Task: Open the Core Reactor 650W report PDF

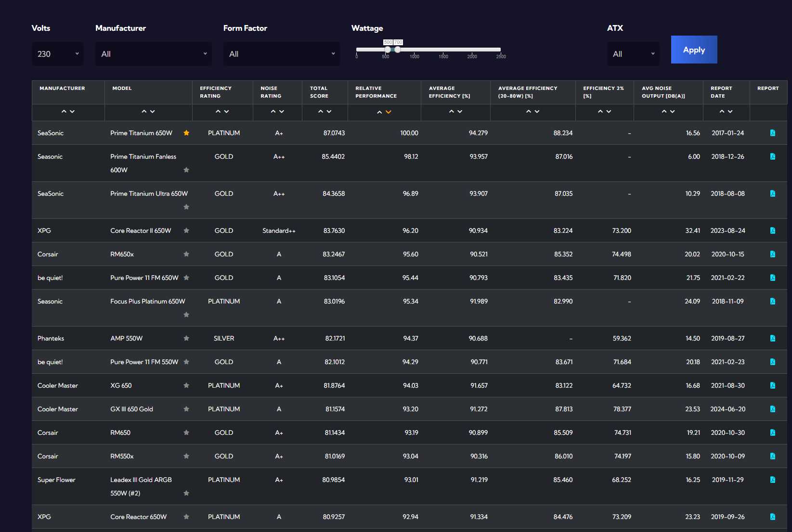Action: click(x=772, y=517)
